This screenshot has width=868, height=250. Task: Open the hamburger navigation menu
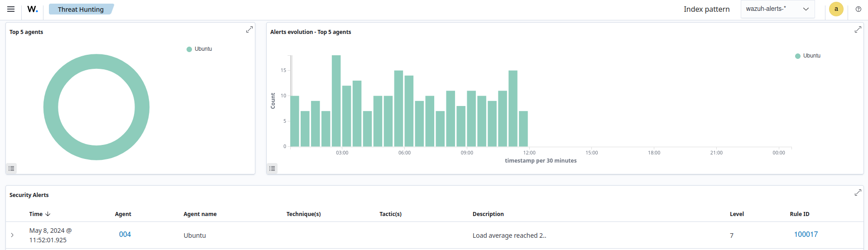[11, 9]
